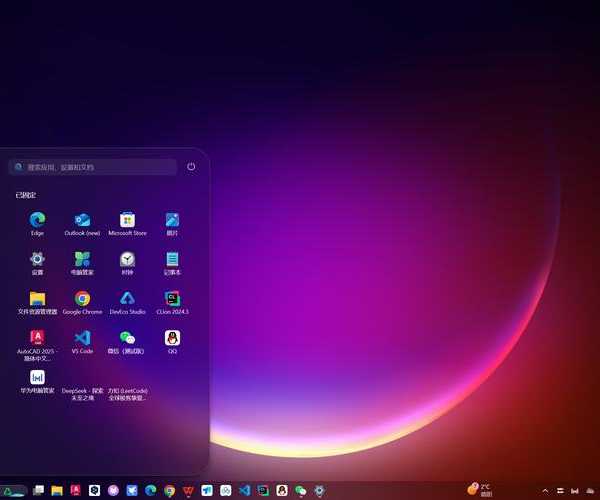Image resolution: width=600 pixels, height=500 pixels.
Task: Click the DevEco icon at taskbar's left end
Action: pos(13,491)
